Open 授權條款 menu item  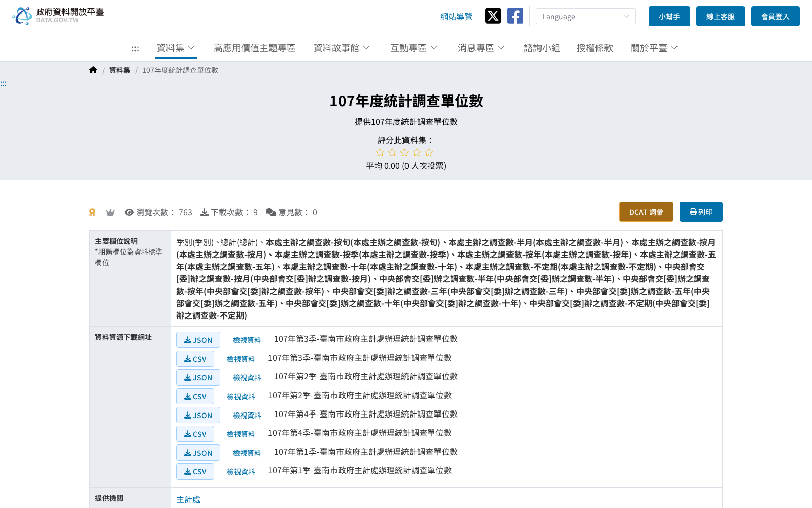[x=594, y=48]
